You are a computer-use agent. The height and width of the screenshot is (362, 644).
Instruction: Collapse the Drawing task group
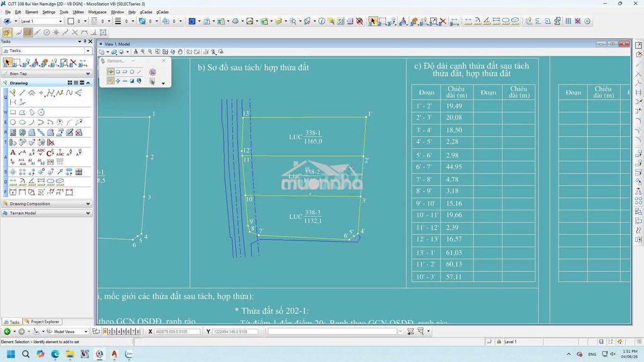pos(88,83)
